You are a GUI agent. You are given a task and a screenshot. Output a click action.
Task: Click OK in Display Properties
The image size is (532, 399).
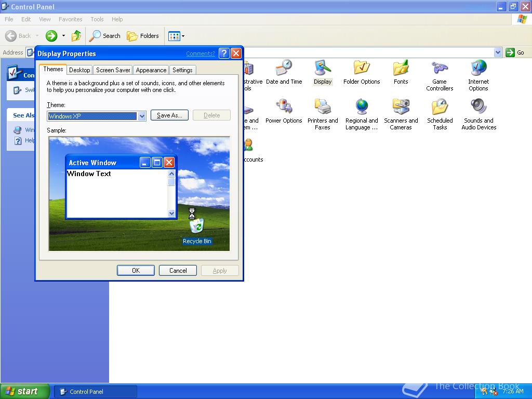136,270
